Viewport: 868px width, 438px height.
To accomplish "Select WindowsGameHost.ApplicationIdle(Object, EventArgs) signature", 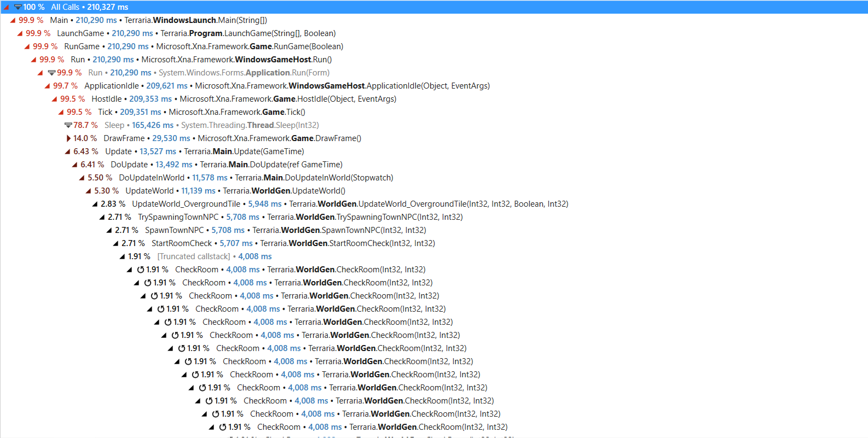I will (x=343, y=86).
